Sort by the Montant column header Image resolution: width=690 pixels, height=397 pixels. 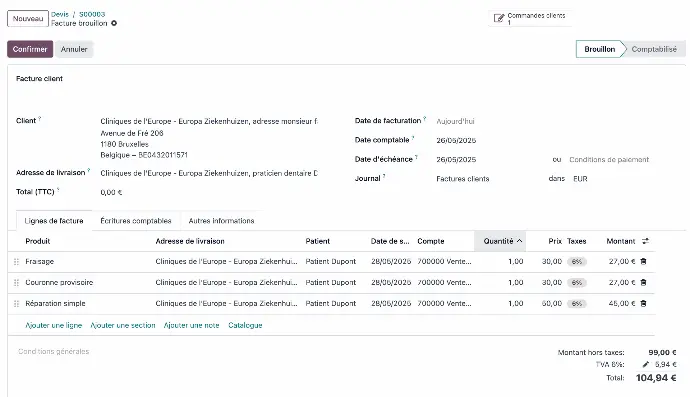(620, 241)
